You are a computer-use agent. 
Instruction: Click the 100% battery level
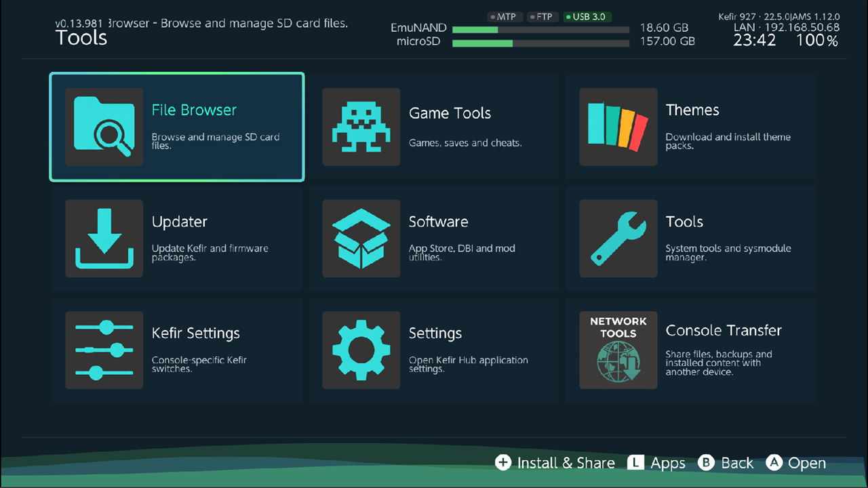817,41
